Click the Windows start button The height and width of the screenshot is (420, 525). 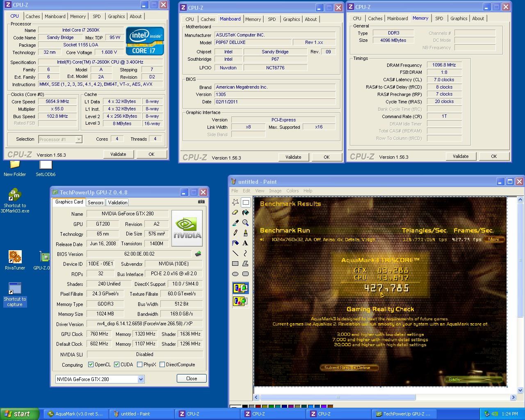20,414
